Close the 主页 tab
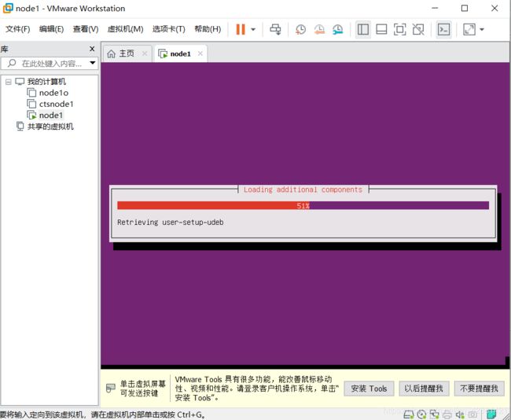Viewport: 511px width, 420px height. coord(145,53)
